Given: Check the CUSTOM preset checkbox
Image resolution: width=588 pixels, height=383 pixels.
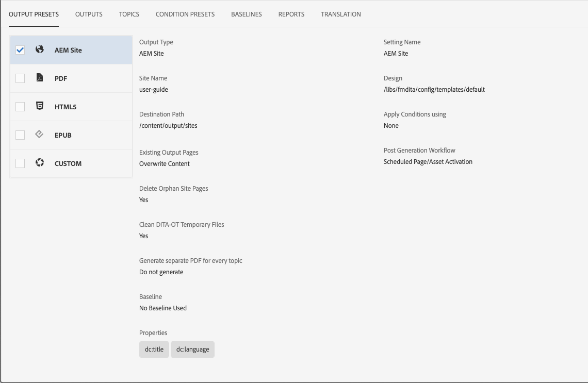Looking at the screenshot, I should pos(20,163).
